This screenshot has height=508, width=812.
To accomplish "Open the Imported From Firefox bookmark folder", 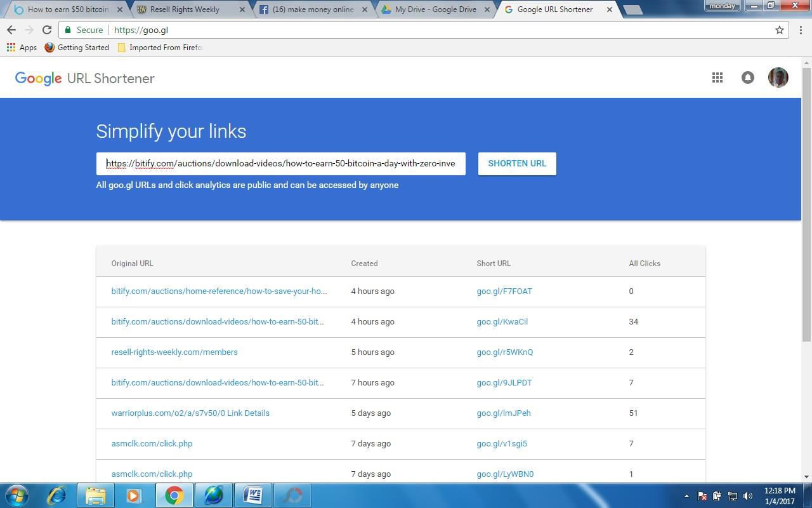I will pos(159,48).
